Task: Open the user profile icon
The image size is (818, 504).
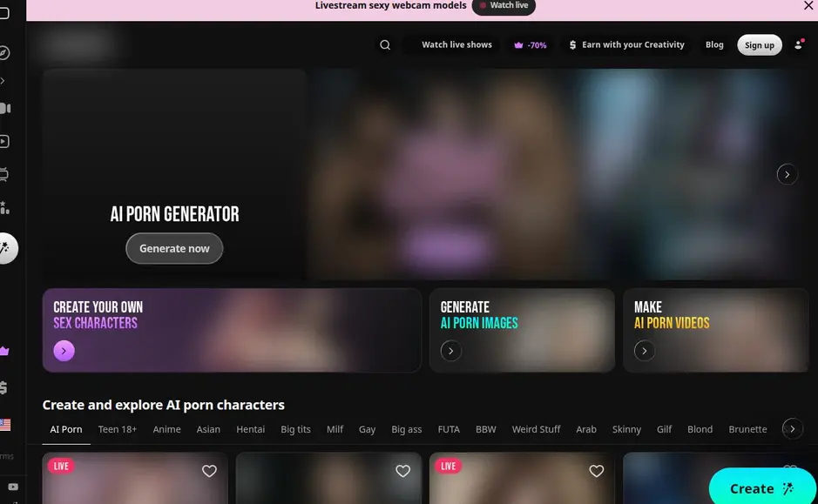Action: point(799,44)
